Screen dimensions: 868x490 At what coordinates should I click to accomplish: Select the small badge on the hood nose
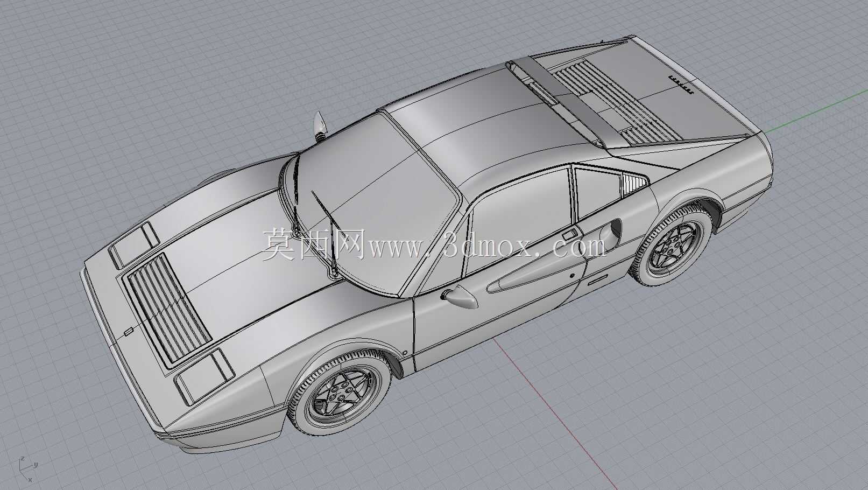point(128,332)
